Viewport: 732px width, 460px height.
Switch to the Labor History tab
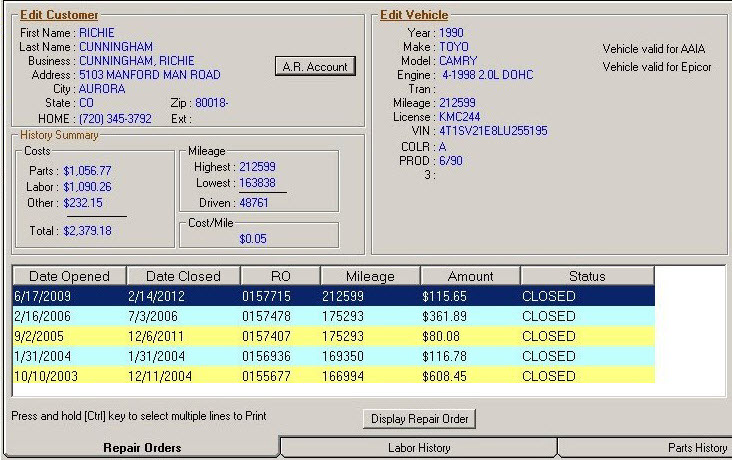(418, 448)
